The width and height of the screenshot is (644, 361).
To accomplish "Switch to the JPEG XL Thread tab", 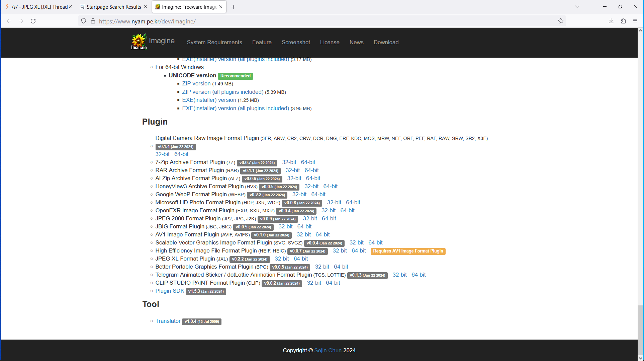I will click(38, 7).
